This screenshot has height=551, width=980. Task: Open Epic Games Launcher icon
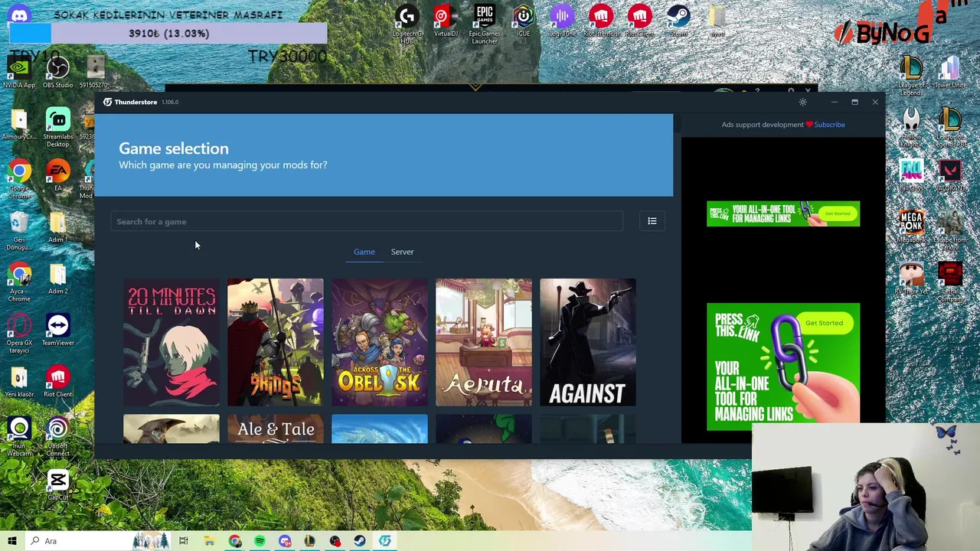click(485, 23)
